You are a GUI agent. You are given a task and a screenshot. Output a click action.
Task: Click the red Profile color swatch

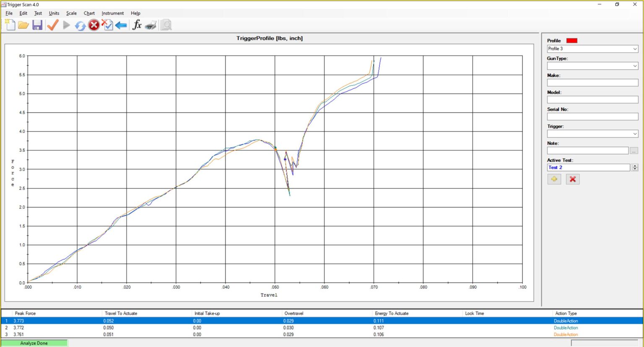pyautogui.click(x=571, y=41)
